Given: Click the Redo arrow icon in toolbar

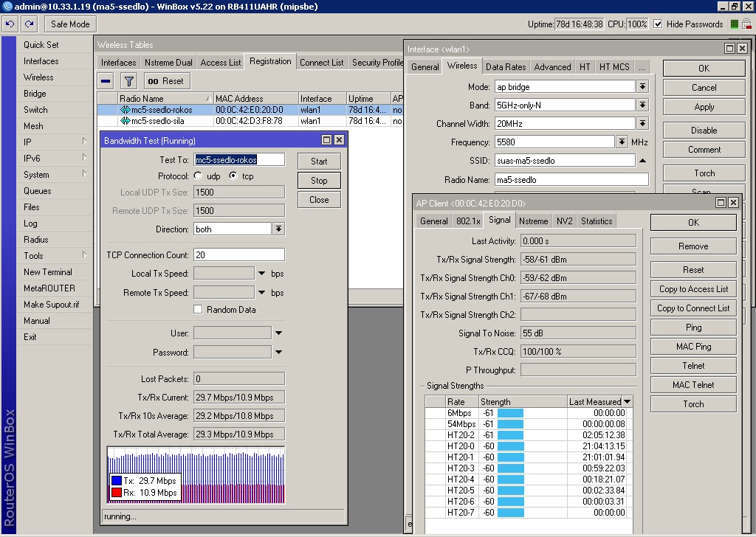Looking at the screenshot, I should pos(30,24).
